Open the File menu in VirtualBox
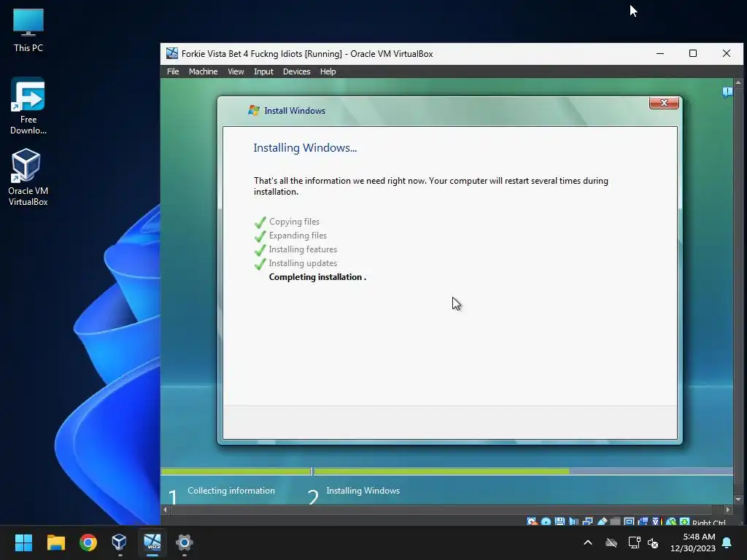The height and width of the screenshot is (560, 747). tap(173, 71)
